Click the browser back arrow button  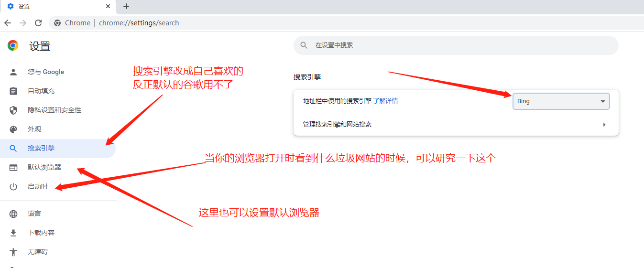[x=8, y=23]
